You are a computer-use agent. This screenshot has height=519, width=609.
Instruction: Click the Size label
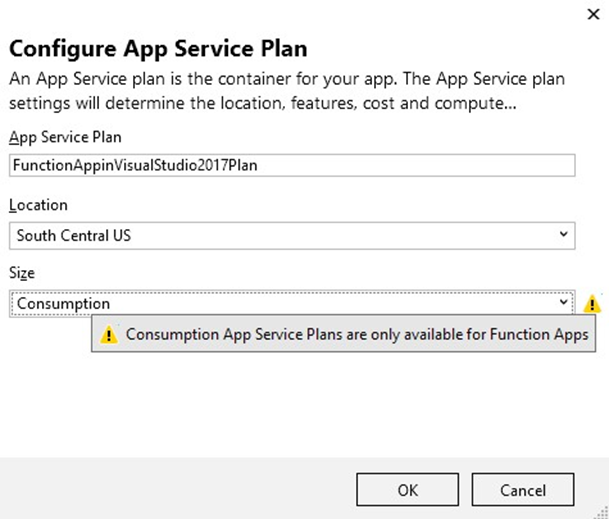click(23, 273)
